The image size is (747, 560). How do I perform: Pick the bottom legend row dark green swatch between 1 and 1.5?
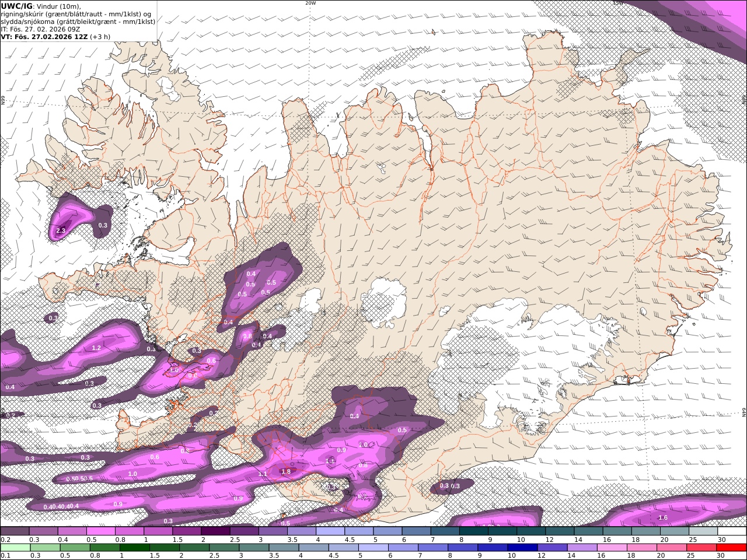click(x=135, y=548)
